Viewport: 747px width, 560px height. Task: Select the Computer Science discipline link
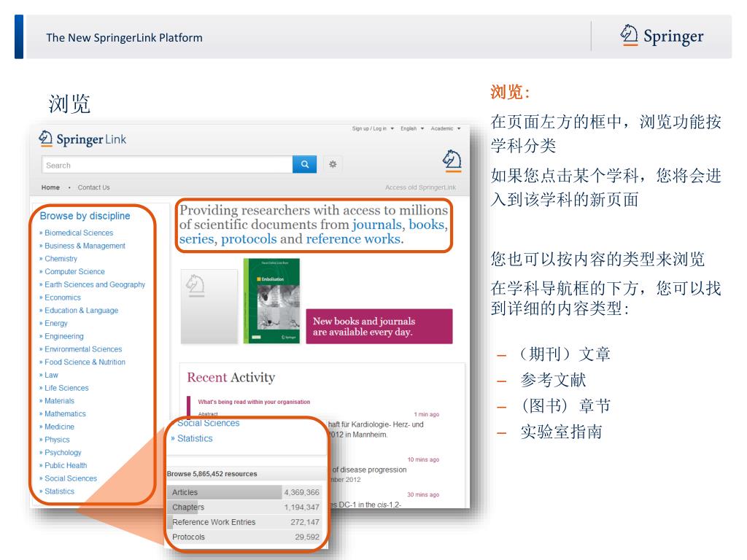point(74,271)
